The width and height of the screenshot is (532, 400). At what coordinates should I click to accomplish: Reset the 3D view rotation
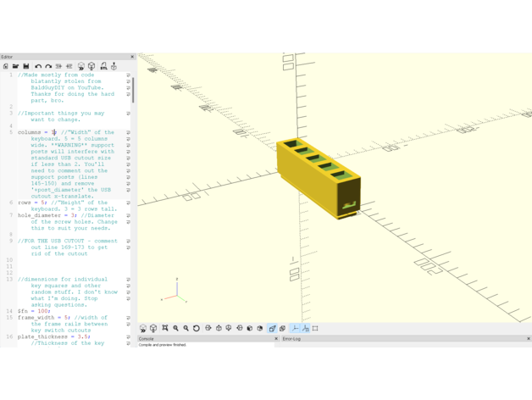click(197, 328)
